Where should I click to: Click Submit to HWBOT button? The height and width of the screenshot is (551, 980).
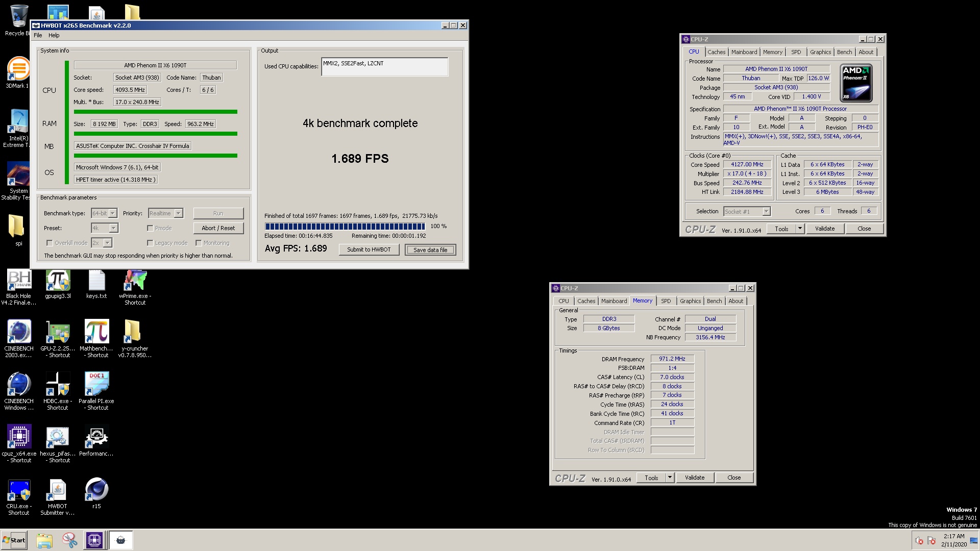[369, 249]
